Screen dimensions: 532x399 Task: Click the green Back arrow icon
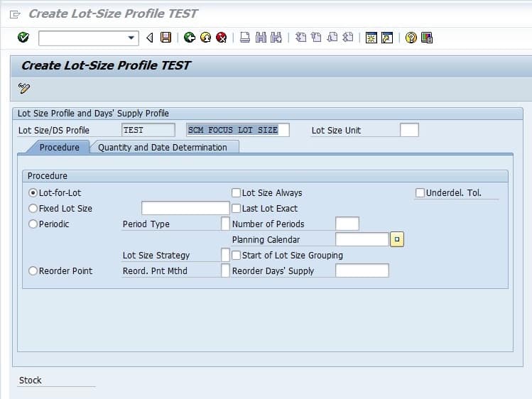(190, 38)
